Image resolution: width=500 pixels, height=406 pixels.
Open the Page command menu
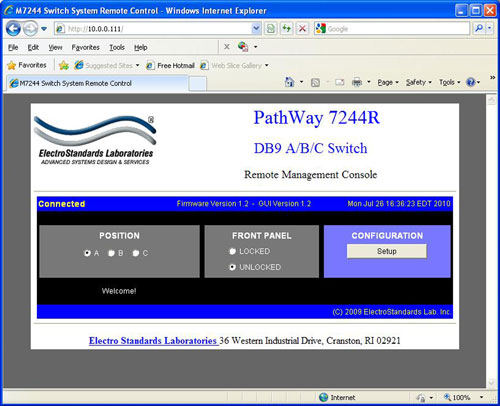coord(388,82)
